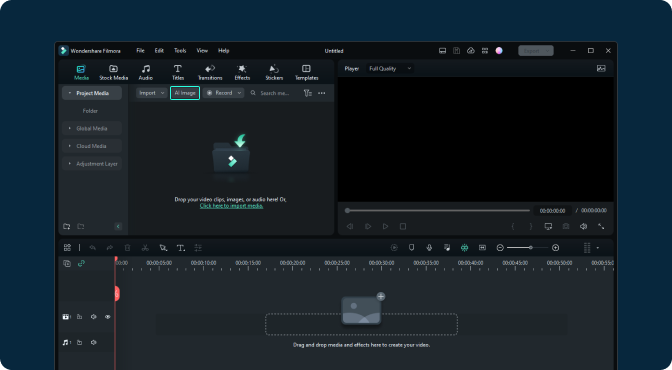Open the media filter and sort options
Viewport: 672px width, 370px height.
308,93
